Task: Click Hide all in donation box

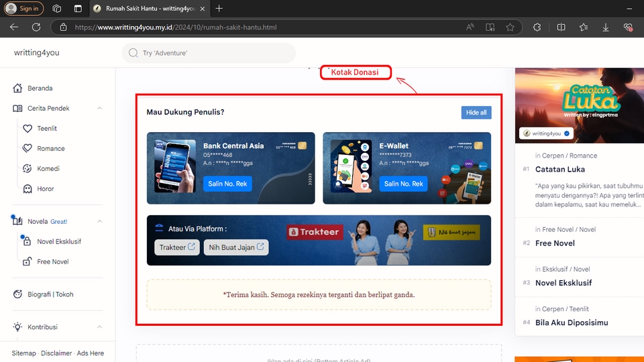Action: click(476, 113)
